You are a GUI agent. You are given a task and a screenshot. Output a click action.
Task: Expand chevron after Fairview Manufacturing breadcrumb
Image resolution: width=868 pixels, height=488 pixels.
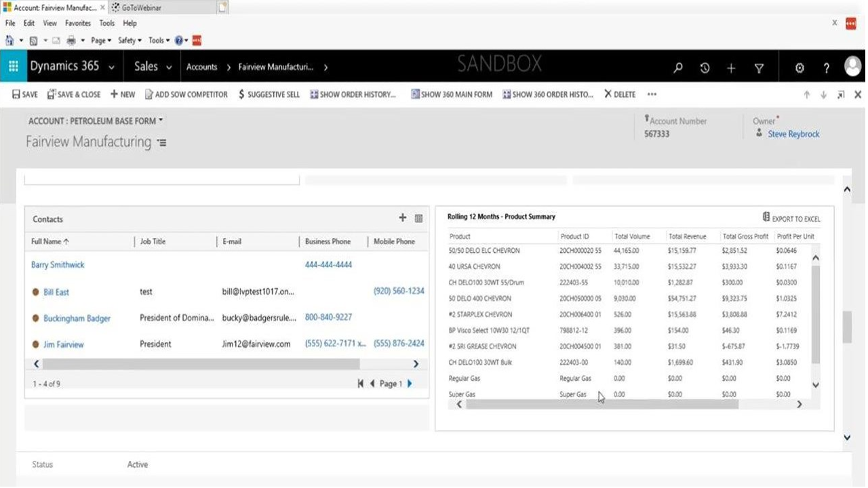tap(326, 67)
